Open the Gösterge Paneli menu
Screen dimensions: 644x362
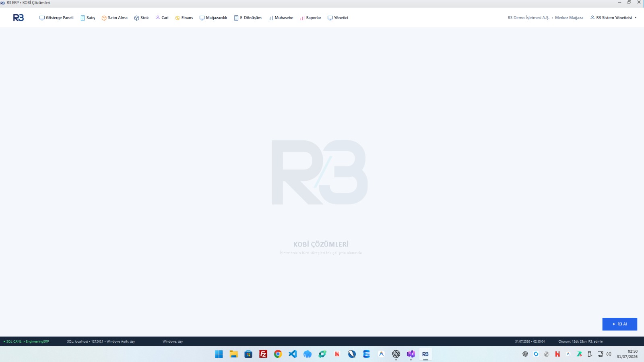pos(56,18)
